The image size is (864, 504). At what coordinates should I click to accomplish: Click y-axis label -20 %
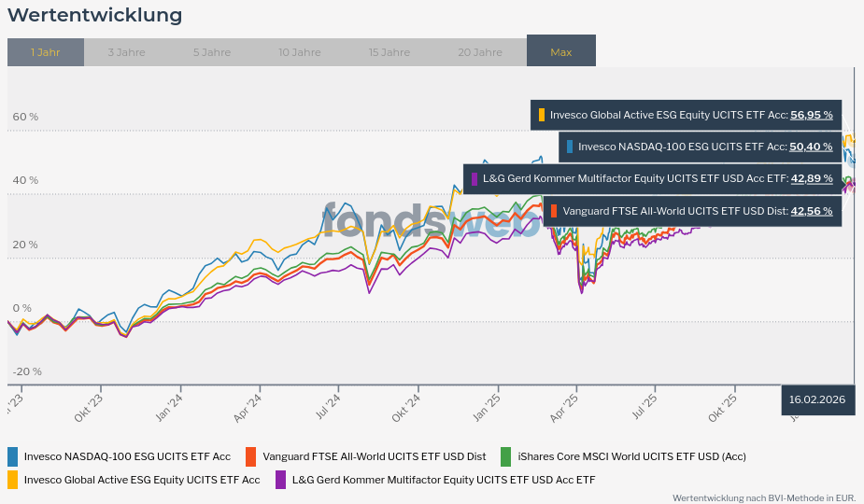click(27, 371)
